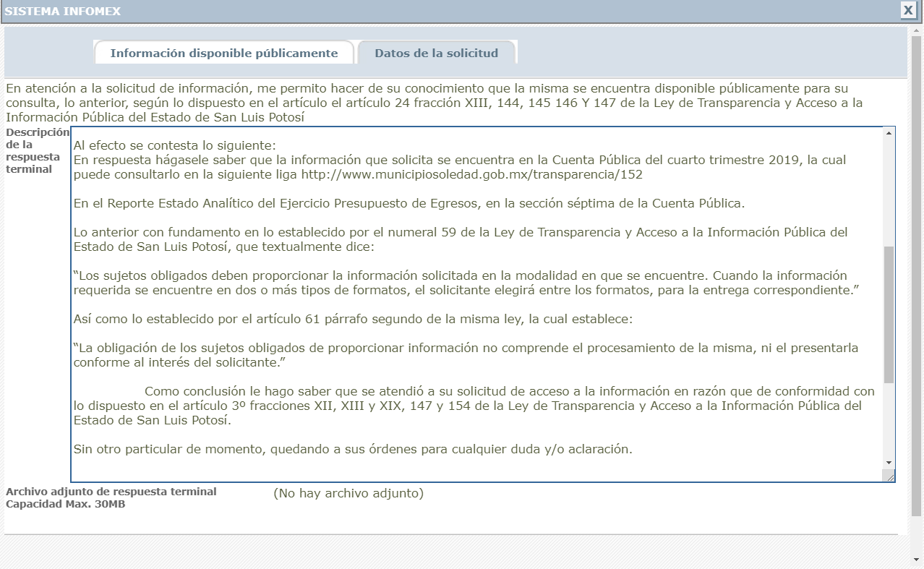Click the quote starting "La obligación de los sujetos obligados"

point(466,355)
